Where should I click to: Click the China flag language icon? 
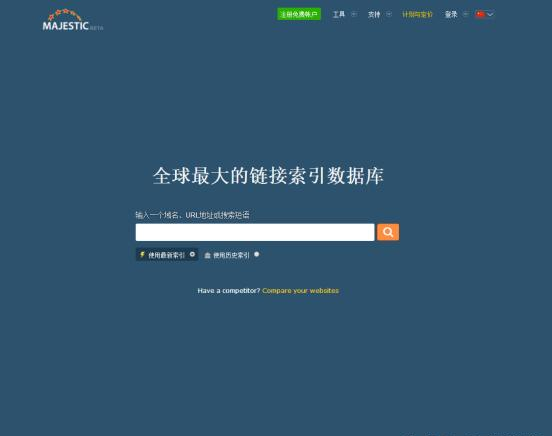[480, 14]
